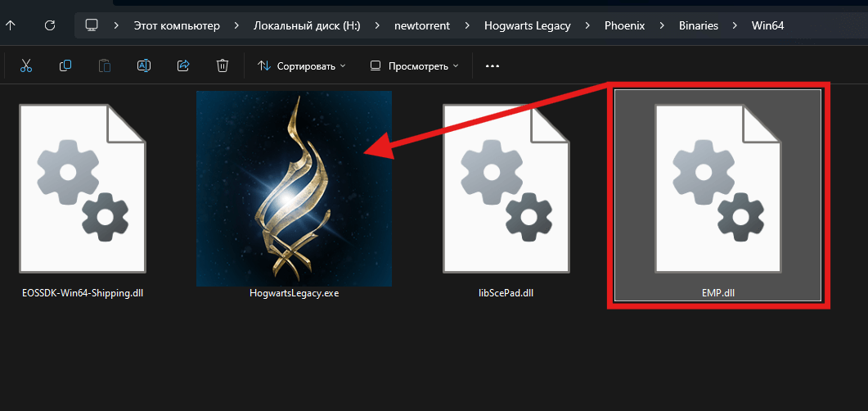Viewport: 868px width, 411px height.
Task: Select the libScePad.dll file icon
Action: point(506,189)
